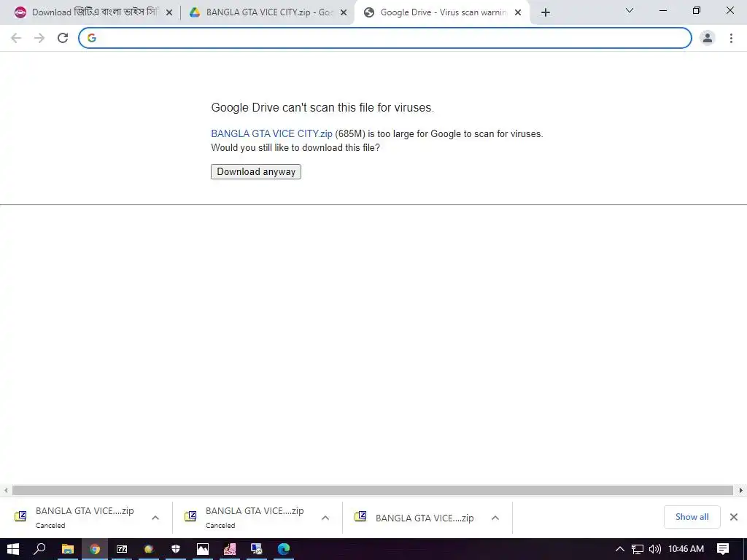Click the Google icon in address bar
This screenshot has height=560, width=747.
click(x=92, y=38)
